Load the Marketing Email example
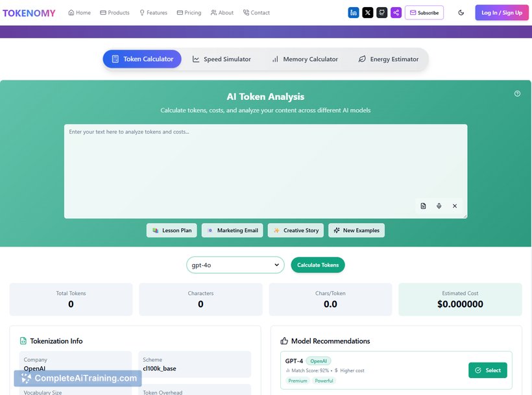532x395 pixels. 232,230
